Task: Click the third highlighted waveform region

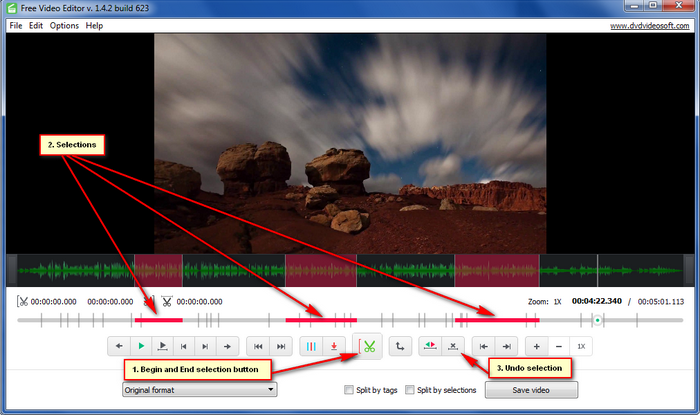Action: tap(497, 270)
